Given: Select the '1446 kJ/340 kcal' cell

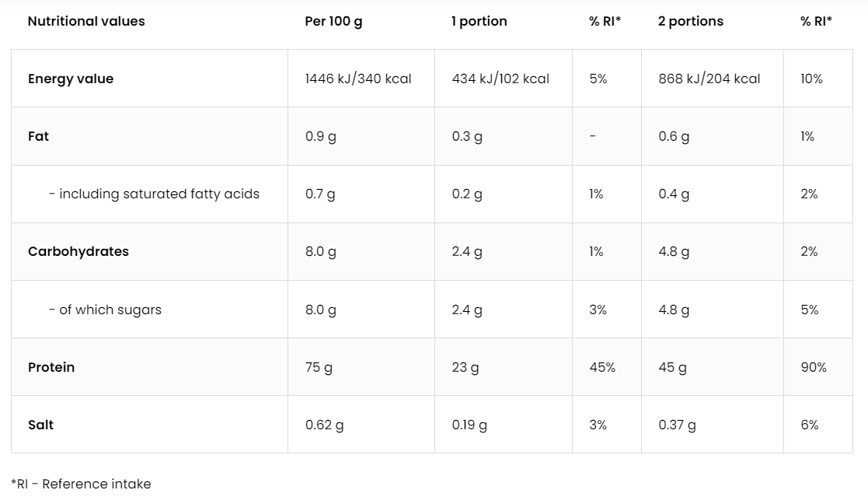Looking at the screenshot, I should (358, 79).
